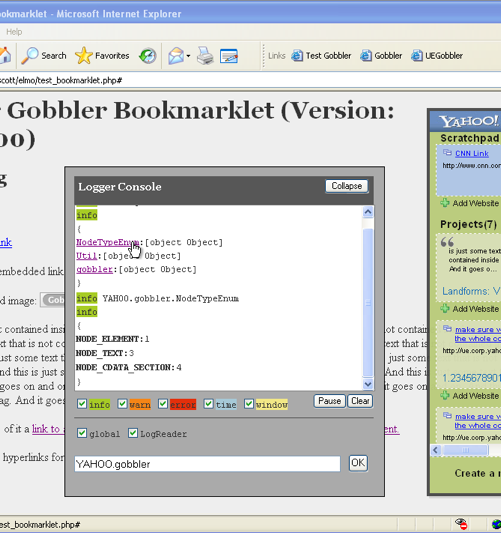Click the Home toolbar icon
Screen dimensions: 501x533
pyautogui.click(x=5, y=56)
